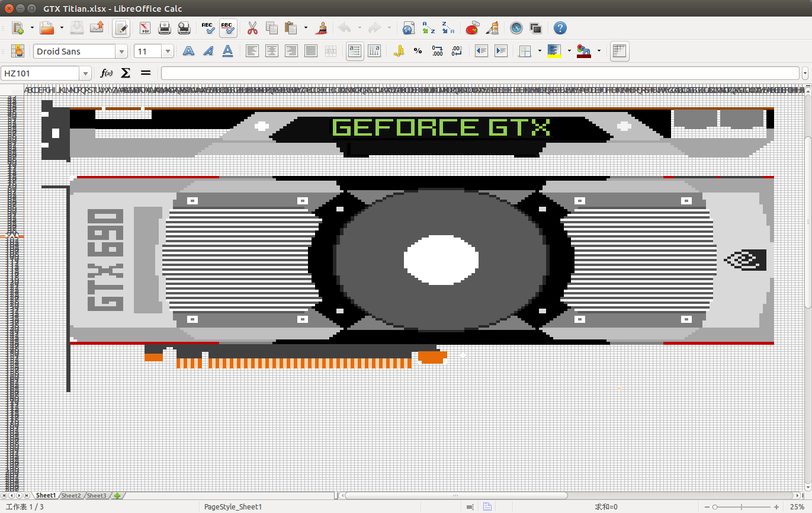Open the Function Wizard icon
812x513 pixels.
pyautogui.click(x=107, y=73)
